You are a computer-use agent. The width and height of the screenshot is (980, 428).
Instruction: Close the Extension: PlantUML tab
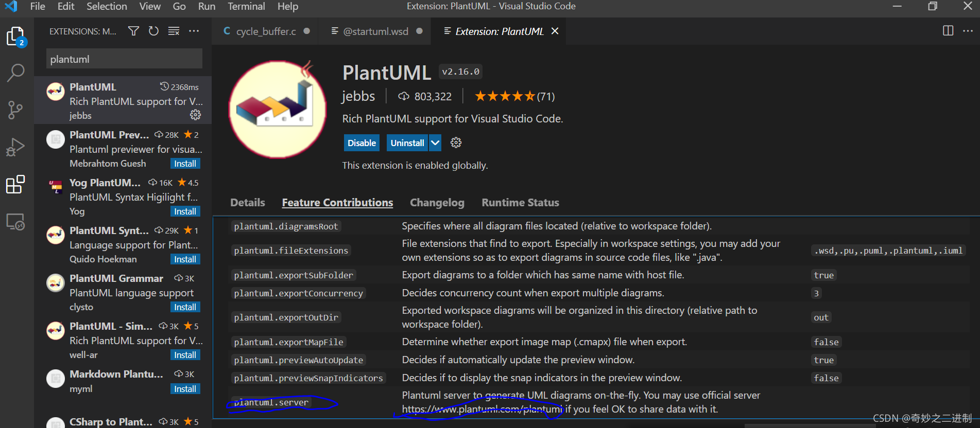pyautogui.click(x=555, y=31)
